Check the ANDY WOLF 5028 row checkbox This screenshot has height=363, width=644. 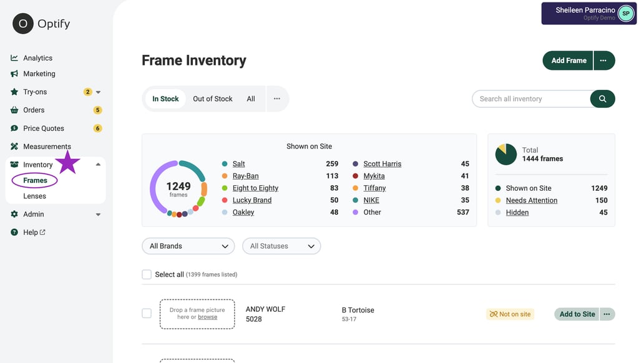point(147,312)
